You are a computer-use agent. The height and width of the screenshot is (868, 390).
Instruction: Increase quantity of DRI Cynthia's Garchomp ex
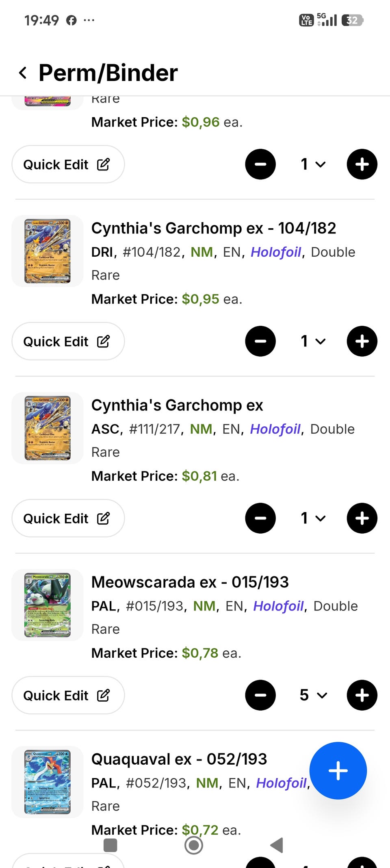pos(362,341)
